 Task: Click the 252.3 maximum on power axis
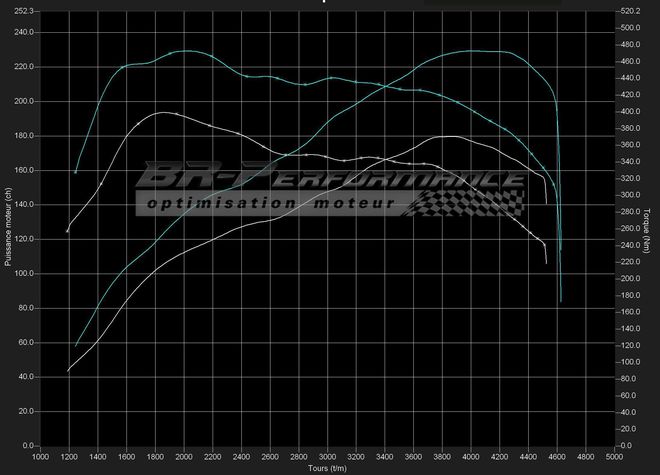coord(24,11)
